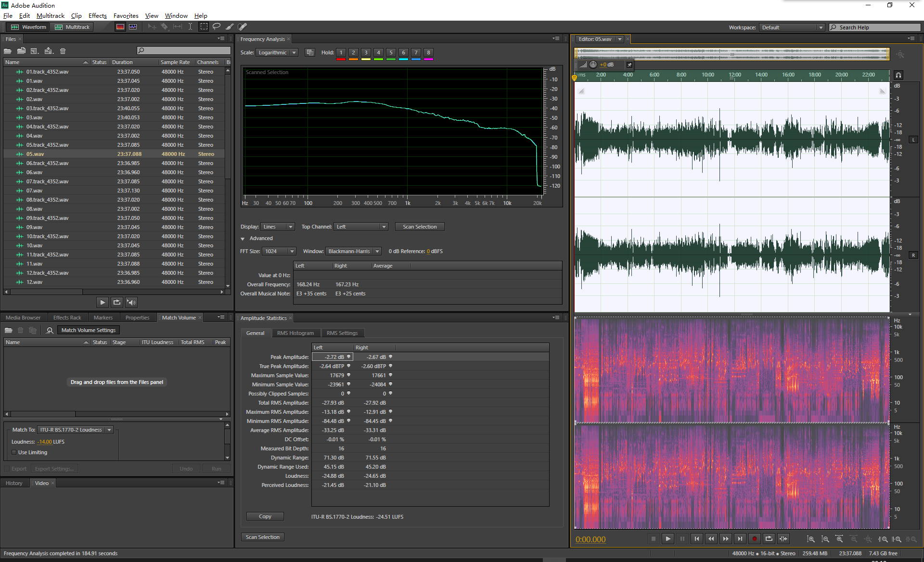924x562 pixels.
Task: Click the Files panel search field
Action: pyautogui.click(x=184, y=51)
